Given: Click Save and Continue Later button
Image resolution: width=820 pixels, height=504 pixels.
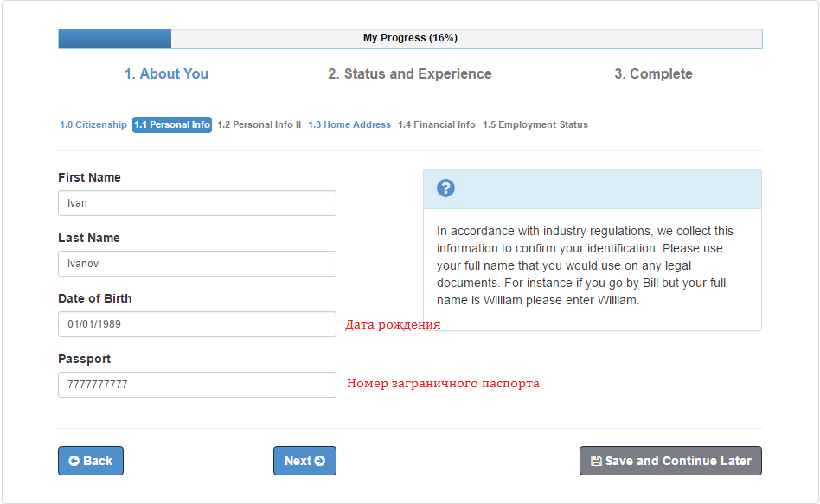Looking at the screenshot, I should pyautogui.click(x=670, y=461).
